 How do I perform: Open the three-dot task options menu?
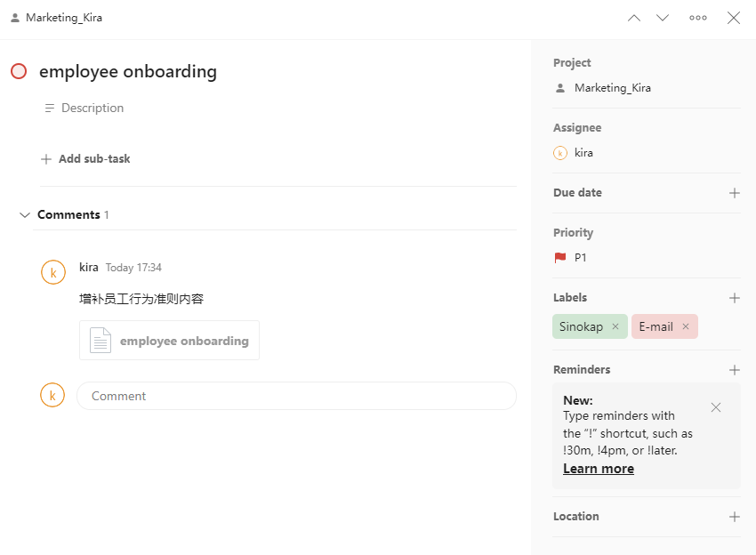pos(697,17)
